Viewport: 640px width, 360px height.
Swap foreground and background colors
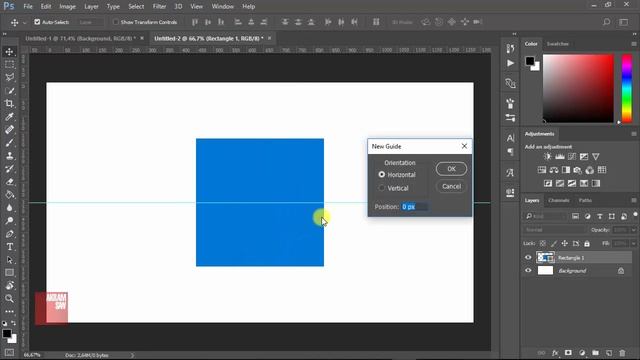[x=13, y=323]
